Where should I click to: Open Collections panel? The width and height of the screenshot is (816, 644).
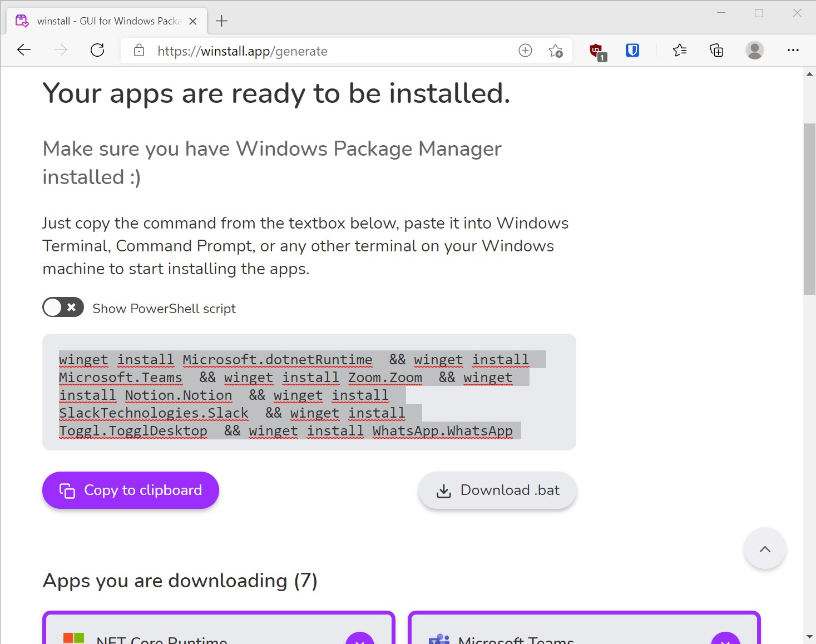716,51
